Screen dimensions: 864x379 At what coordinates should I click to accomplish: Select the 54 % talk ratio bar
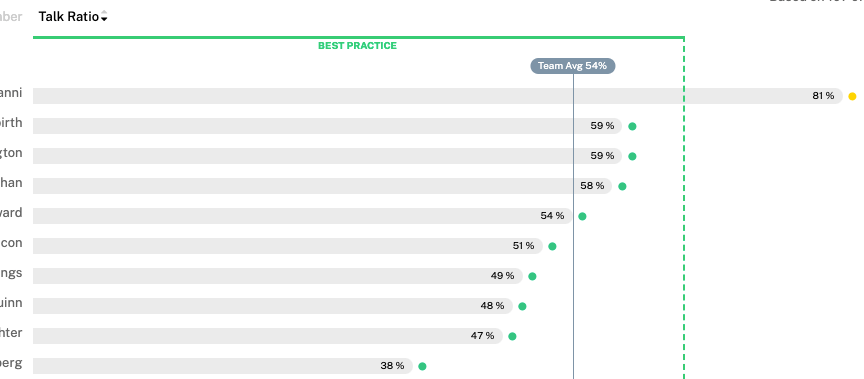(x=303, y=216)
